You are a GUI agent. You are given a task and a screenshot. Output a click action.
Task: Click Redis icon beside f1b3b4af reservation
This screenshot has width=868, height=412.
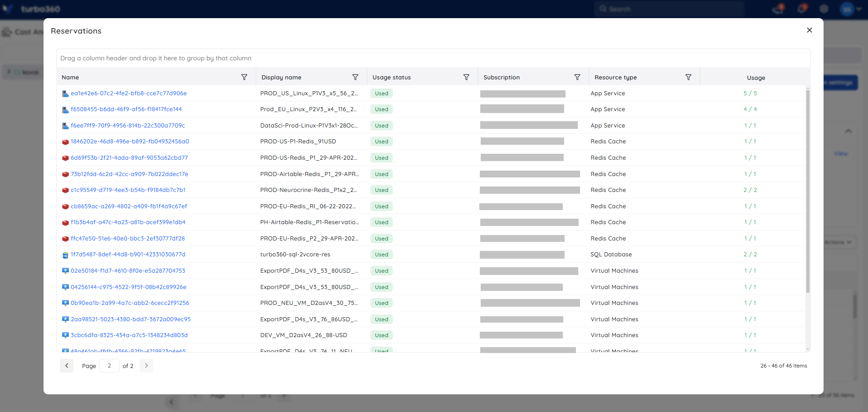65,222
